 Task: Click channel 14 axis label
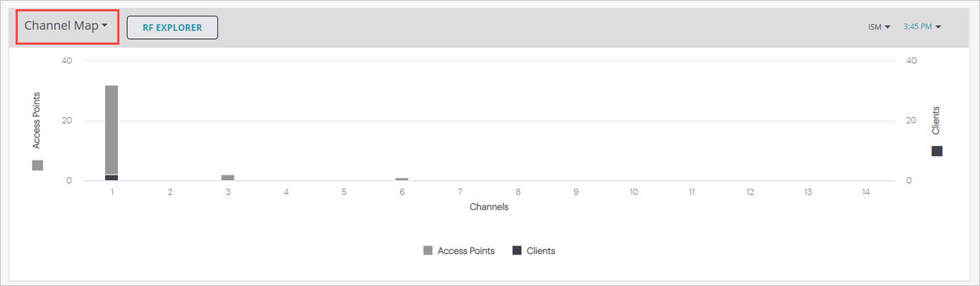pos(865,192)
